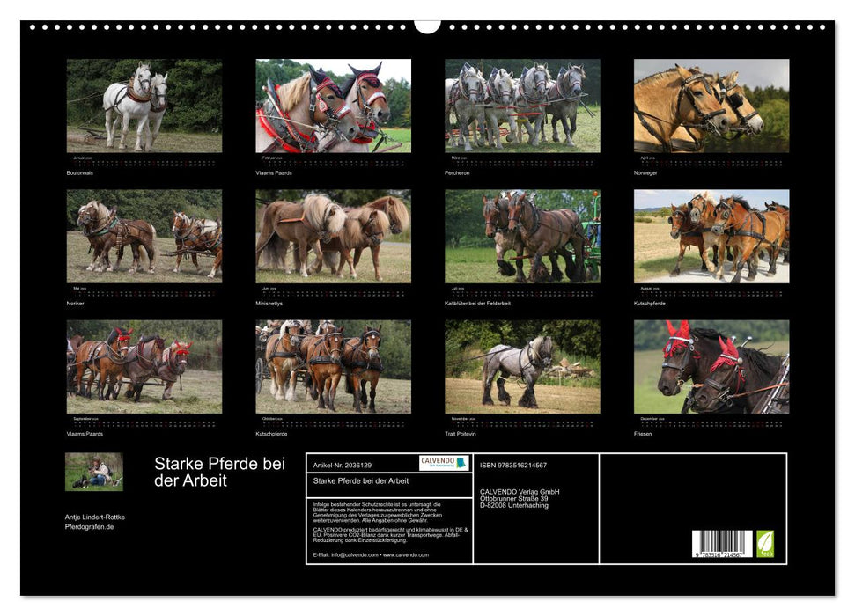Click the Pferdografen.de website text
Image resolution: width=855 pixels, height=616 pixels.
coord(90,526)
